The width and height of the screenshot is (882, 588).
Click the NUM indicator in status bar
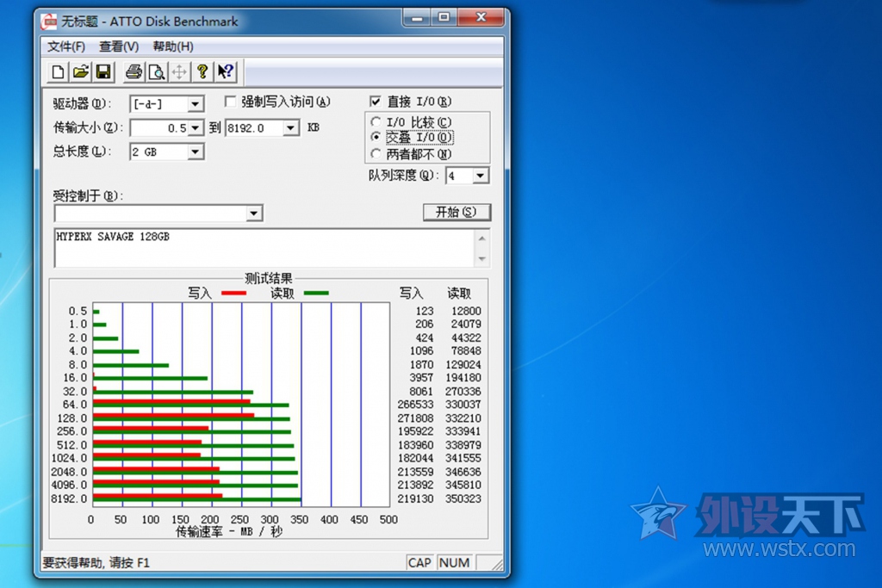(454, 563)
